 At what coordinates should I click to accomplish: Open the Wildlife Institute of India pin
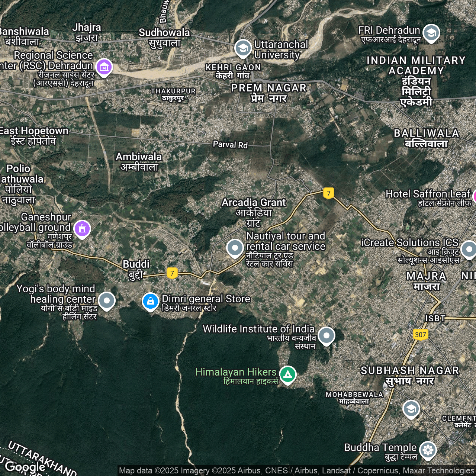coord(326,335)
